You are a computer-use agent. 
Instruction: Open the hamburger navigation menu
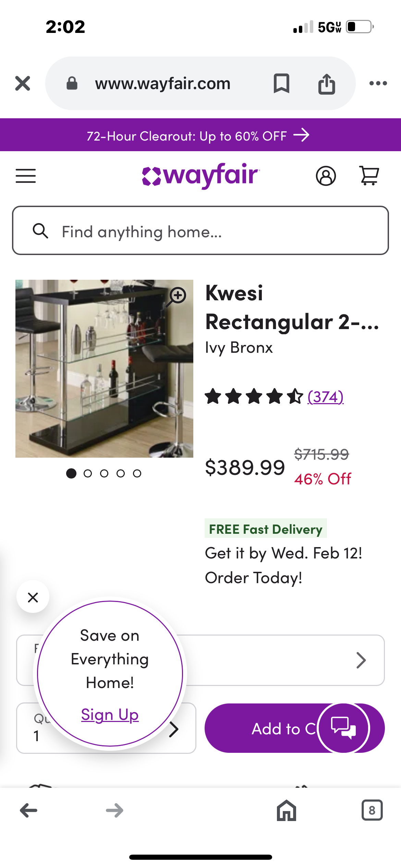(26, 176)
